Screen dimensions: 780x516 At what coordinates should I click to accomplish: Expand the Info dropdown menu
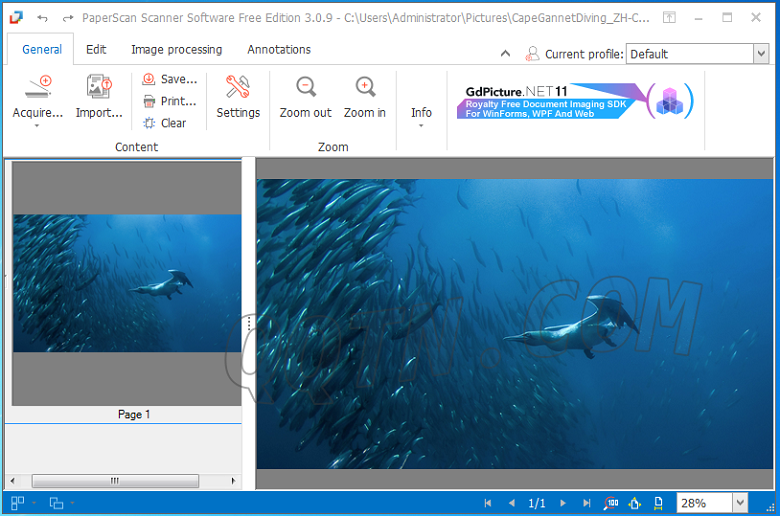[x=421, y=124]
